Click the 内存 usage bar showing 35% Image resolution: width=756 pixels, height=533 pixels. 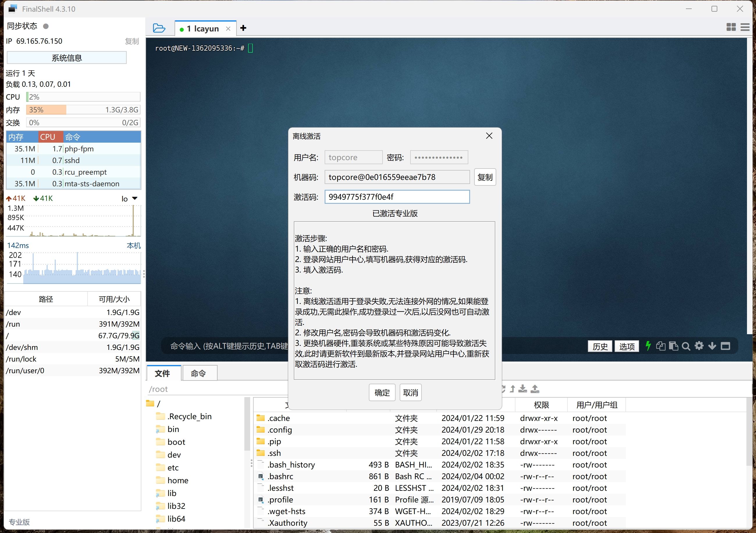pos(83,110)
